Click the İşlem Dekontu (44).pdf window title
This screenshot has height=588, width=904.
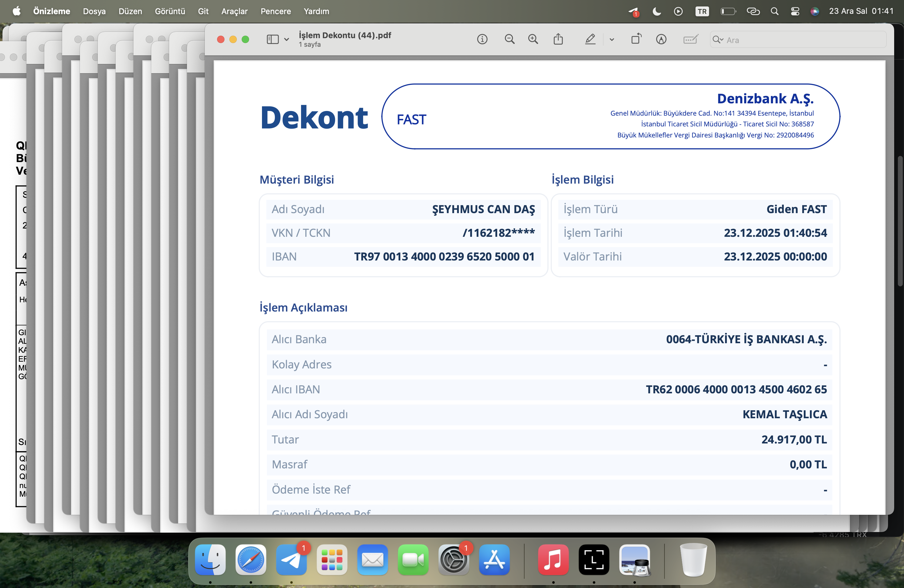(x=345, y=35)
